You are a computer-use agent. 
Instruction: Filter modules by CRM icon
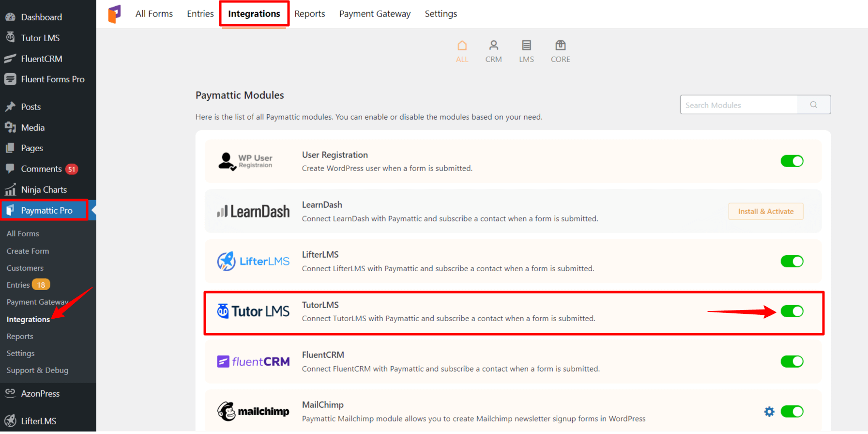pos(493,46)
